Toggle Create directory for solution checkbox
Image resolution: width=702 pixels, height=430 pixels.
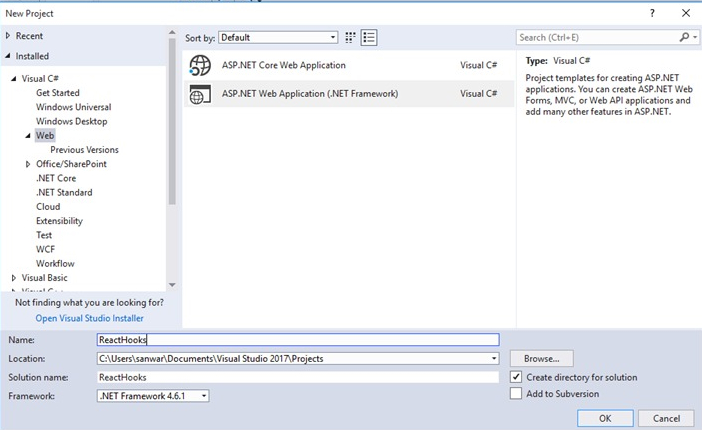pyautogui.click(x=516, y=377)
